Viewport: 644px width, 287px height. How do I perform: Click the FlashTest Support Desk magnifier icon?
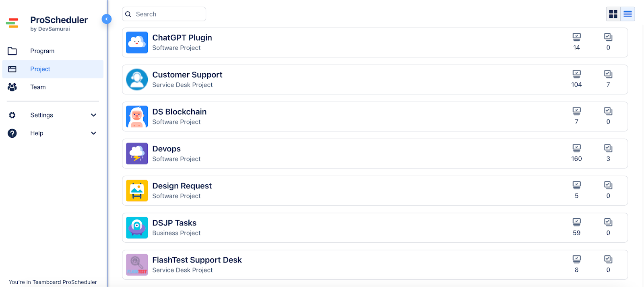[137, 264]
